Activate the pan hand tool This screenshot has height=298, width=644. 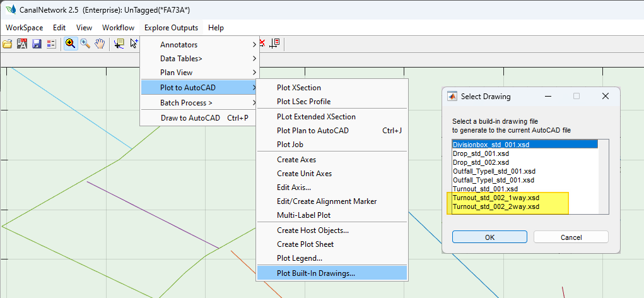[100, 44]
